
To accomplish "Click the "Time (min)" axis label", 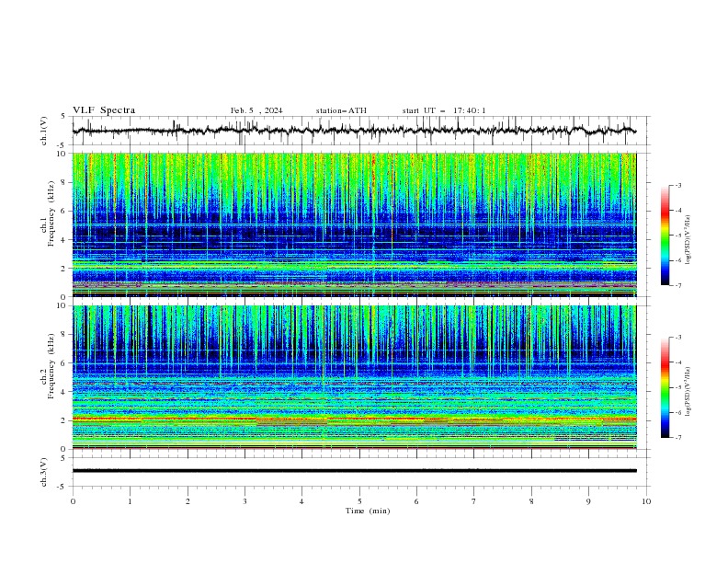I will click(x=368, y=511).
